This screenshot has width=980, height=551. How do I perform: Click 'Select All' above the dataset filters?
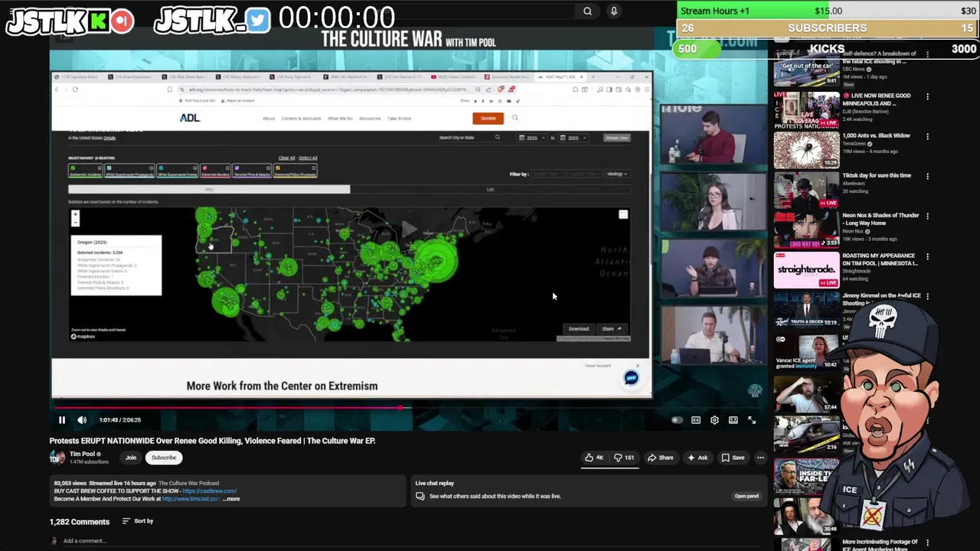pos(308,158)
